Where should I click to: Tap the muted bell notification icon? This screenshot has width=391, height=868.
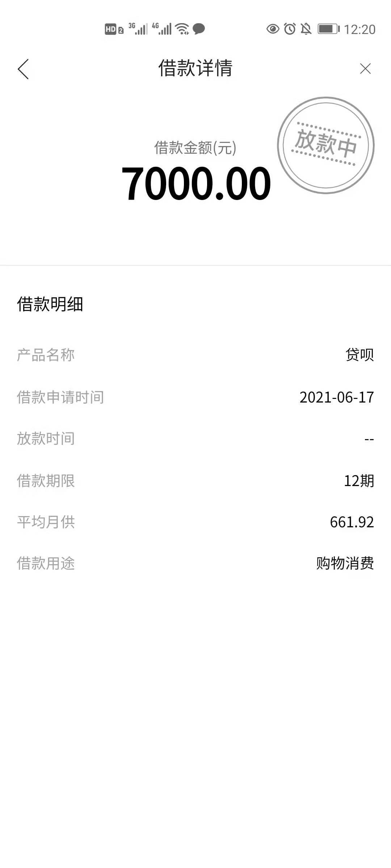[306, 29]
